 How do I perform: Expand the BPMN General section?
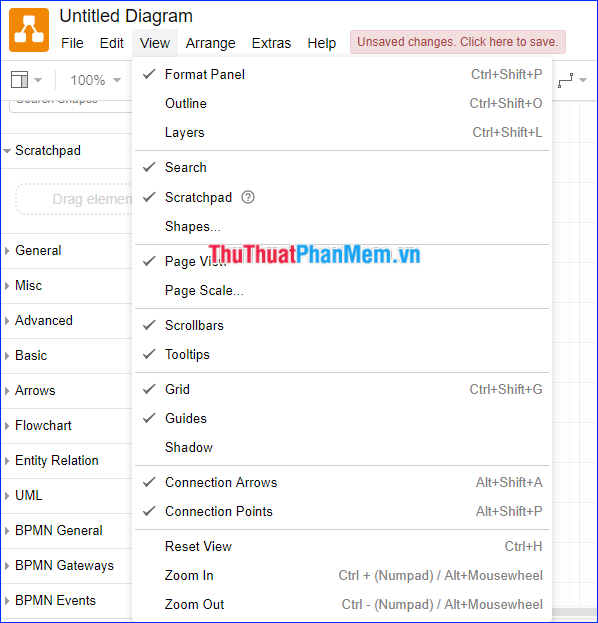(x=67, y=530)
